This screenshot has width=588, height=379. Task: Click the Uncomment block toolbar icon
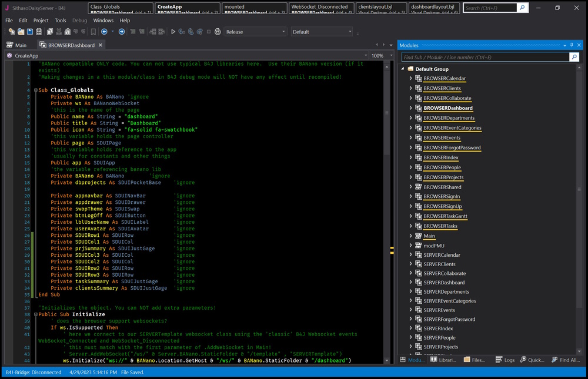coord(142,32)
